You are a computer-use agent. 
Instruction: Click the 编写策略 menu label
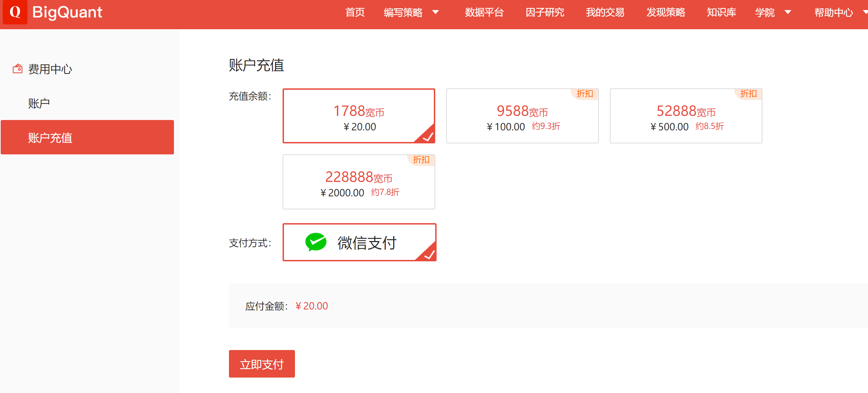click(403, 12)
